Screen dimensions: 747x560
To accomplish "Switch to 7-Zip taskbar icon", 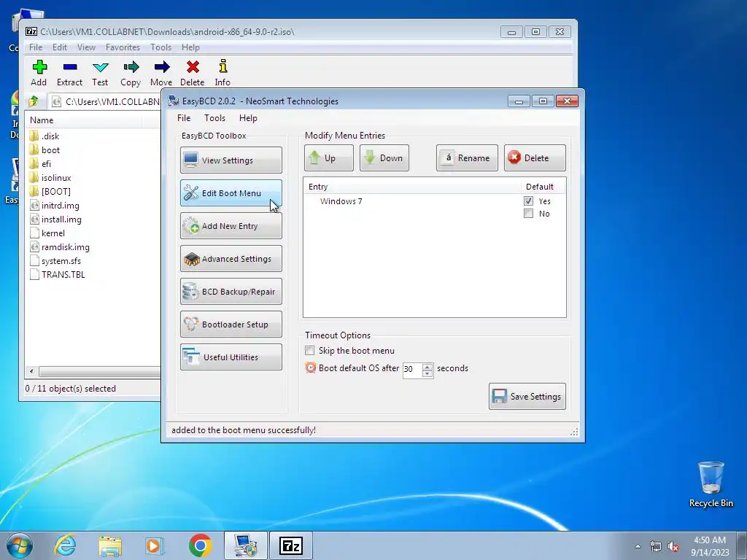I will (x=291, y=545).
